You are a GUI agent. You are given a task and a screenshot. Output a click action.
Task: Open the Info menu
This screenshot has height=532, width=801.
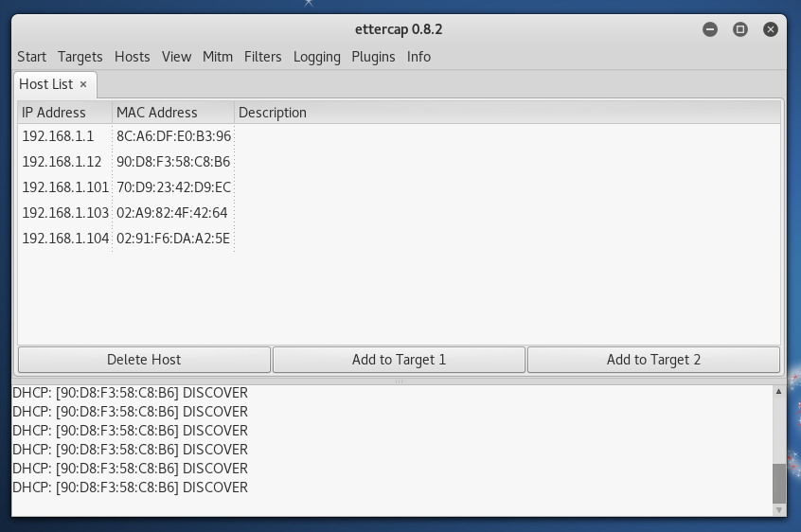pyautogui.click(x=418, y=57)
